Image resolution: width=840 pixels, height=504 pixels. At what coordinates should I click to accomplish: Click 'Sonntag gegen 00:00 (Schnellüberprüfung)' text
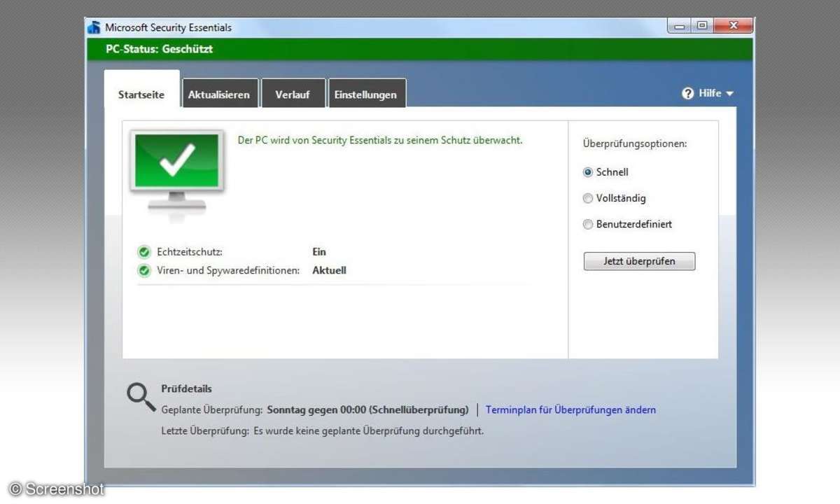pyautogui.click(x=367, y=409)
